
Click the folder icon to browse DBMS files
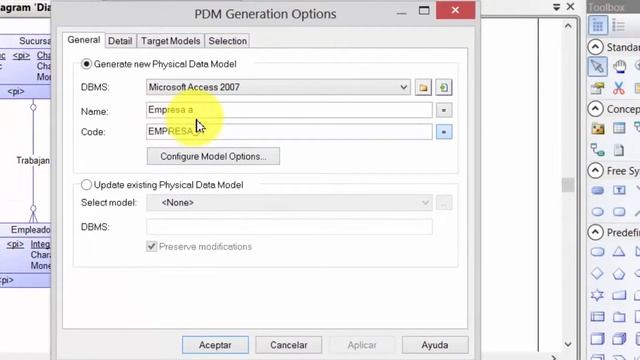coord(423,87)
